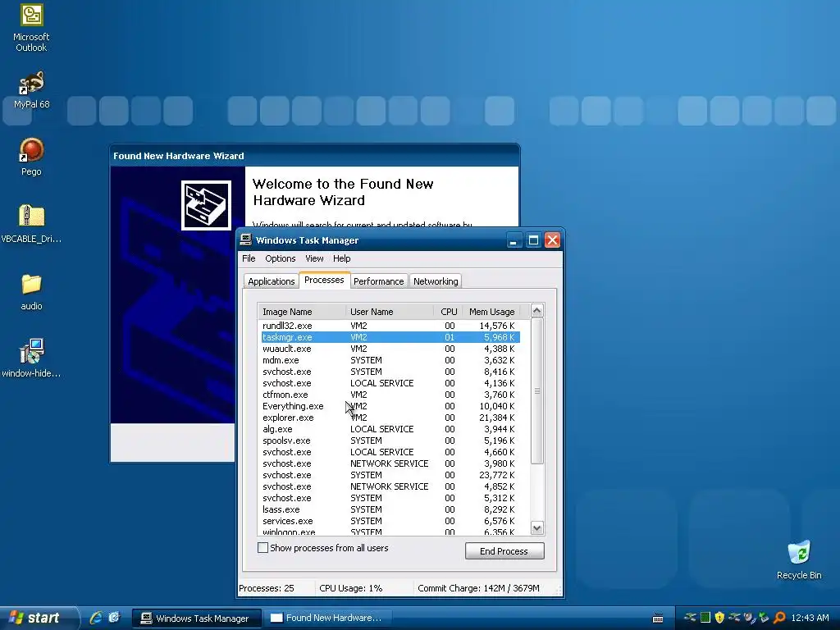The height and width of the screenshot is (630, 840).
Task: Click the volume tray icon
Action: point(749,618)
